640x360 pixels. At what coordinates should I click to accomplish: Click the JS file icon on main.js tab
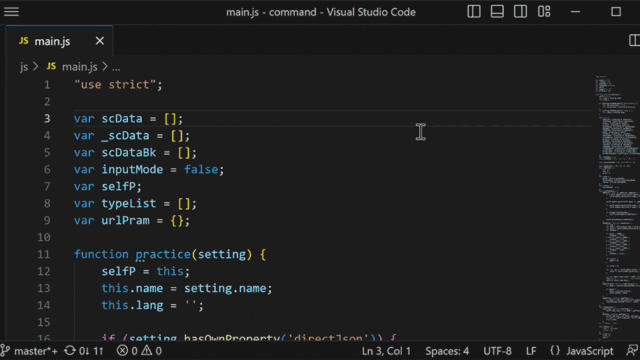(24, 41)
